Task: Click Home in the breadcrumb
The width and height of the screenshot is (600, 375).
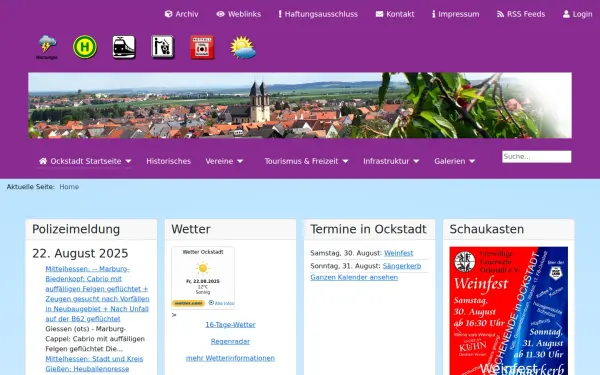Action: point(69,187)
